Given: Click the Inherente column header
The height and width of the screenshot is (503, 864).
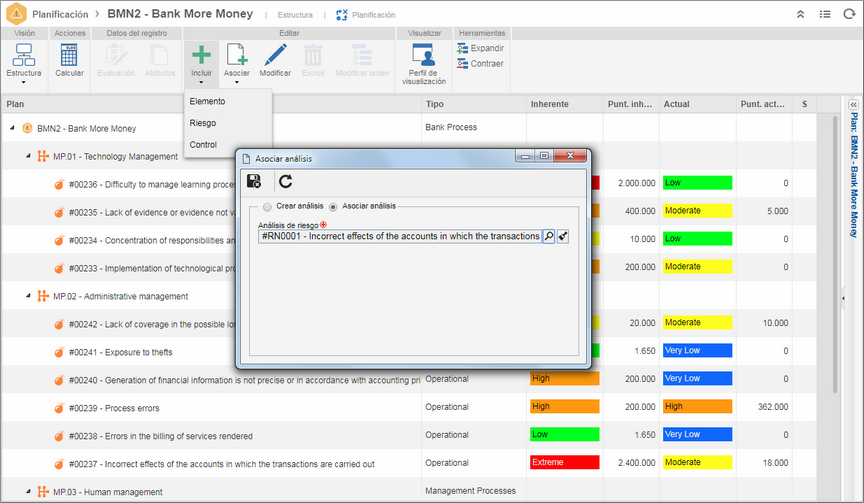Looking at the screenshot, I should pos(565,104).
